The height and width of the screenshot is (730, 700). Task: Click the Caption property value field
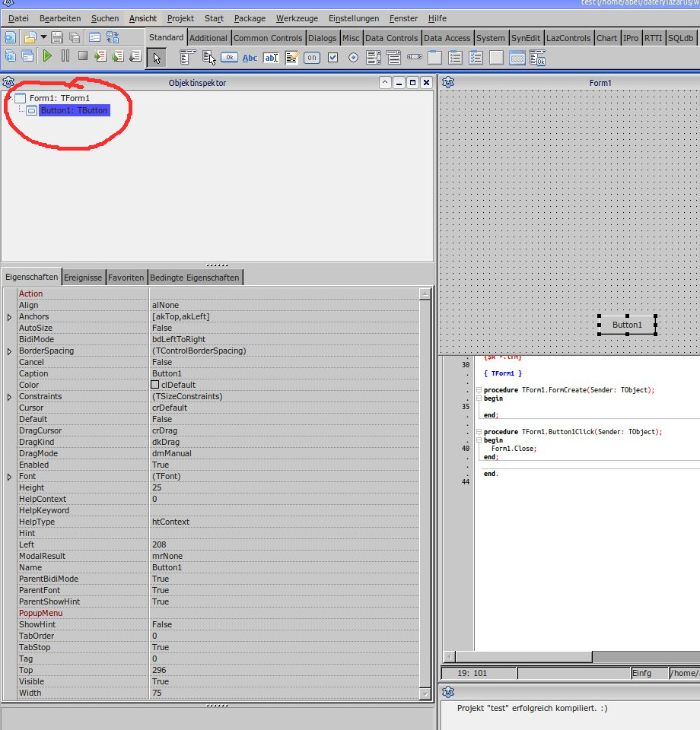[282, 373]
